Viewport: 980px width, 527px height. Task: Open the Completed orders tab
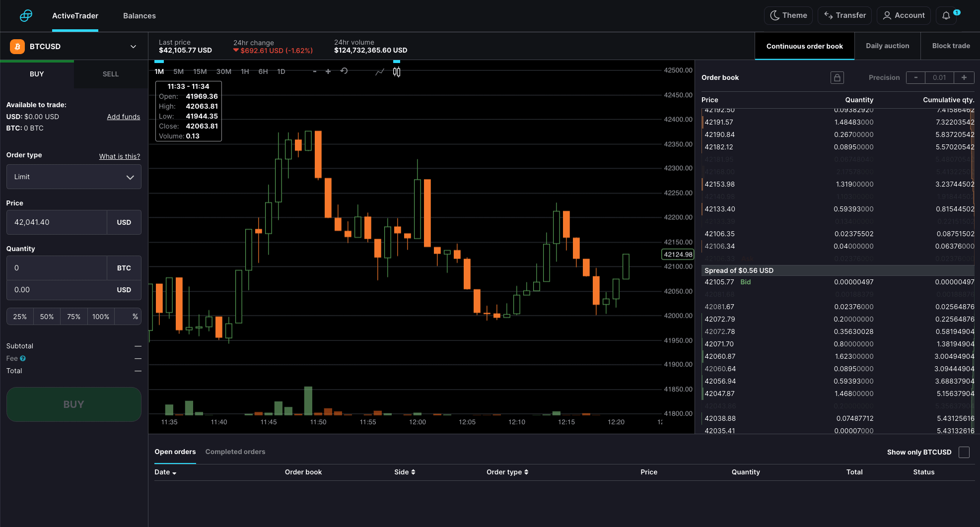click(235, 452)
